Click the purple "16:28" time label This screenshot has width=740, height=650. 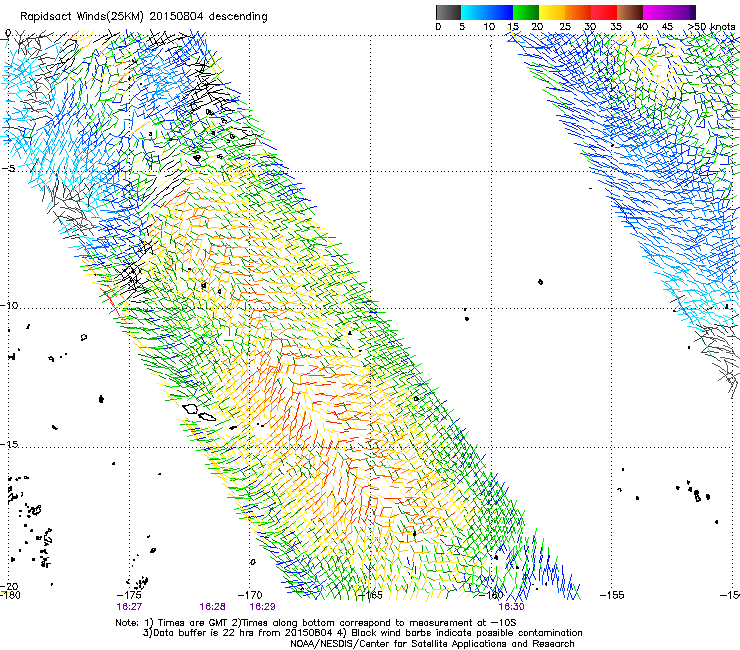coord(212,607)
